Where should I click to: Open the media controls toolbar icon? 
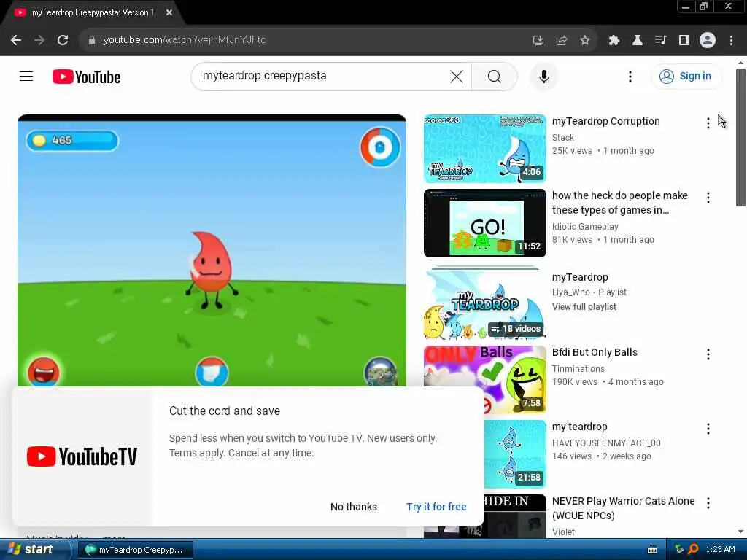point(660,41)
